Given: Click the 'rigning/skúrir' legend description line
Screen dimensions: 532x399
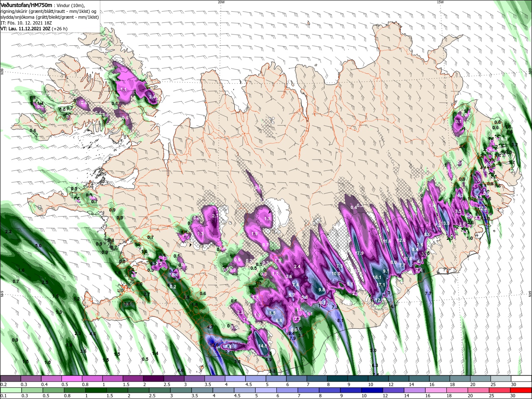Looking at the screenshot, I should (48, 11).
